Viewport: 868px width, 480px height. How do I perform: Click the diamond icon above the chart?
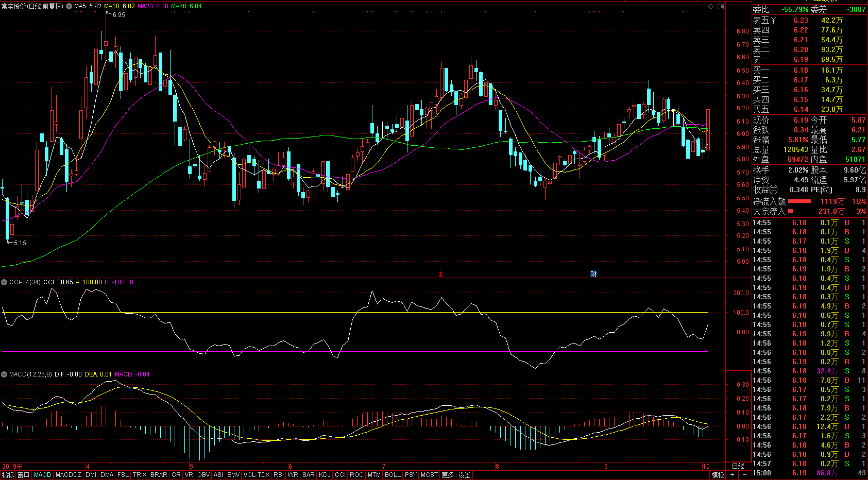(711, 6)
